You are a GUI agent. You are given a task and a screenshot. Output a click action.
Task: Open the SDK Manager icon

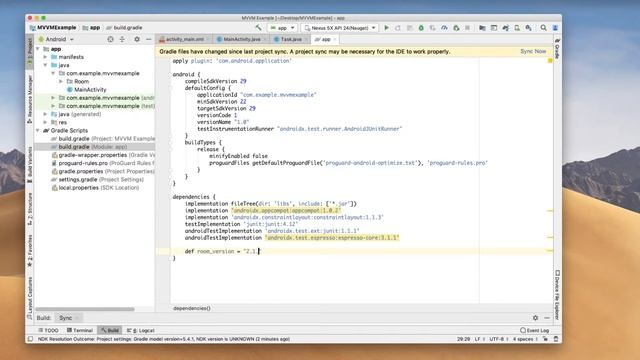coord(529,28)
